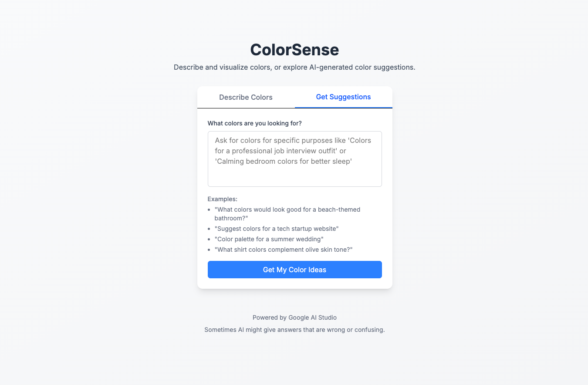Click the What colors are you looking for label

pos(254,123)
